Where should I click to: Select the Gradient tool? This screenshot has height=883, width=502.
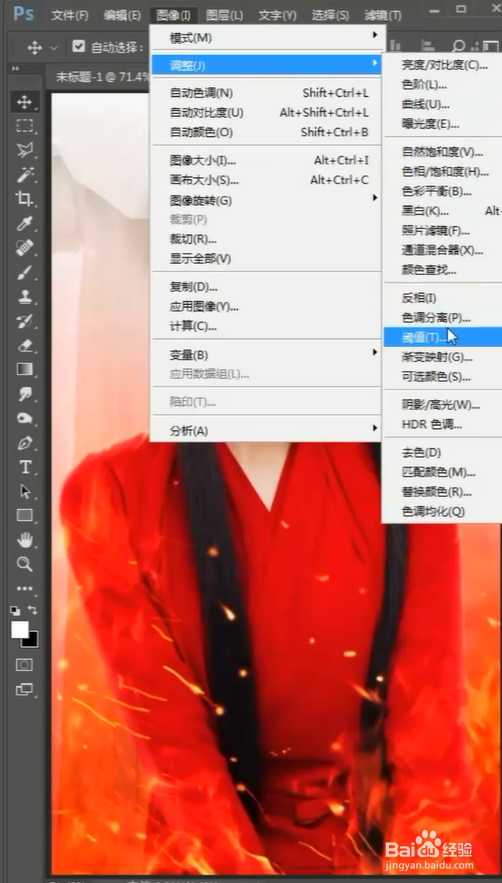(24, 370)
